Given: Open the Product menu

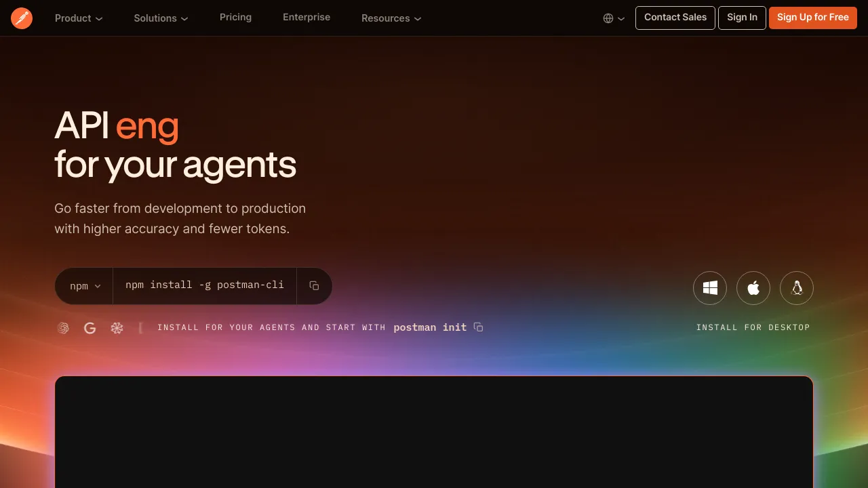Looking at the screenshot, I should pyautogui.click(x=79, y=18).
